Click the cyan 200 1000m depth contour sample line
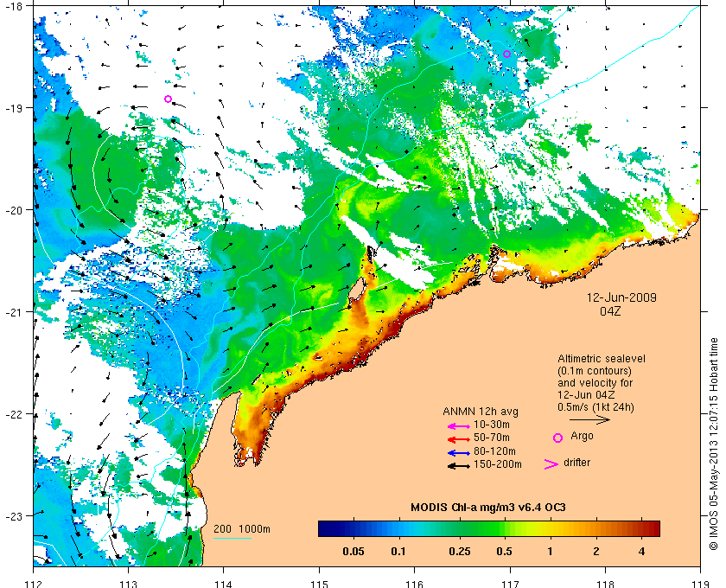The width and height of the screenshot is (726, 588). point(232,539)
